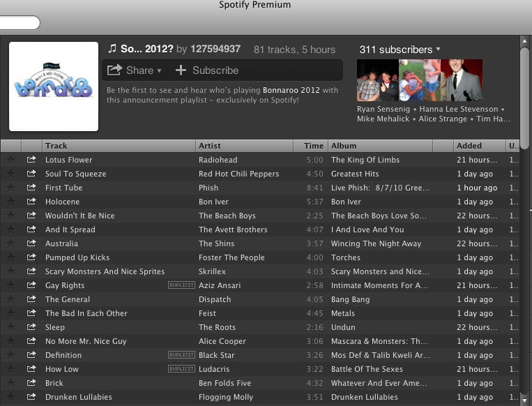The width and height of the screenshot is (532, 406).
Task: Share icon for Lotus Flower
Action: [x=31, y=159]
